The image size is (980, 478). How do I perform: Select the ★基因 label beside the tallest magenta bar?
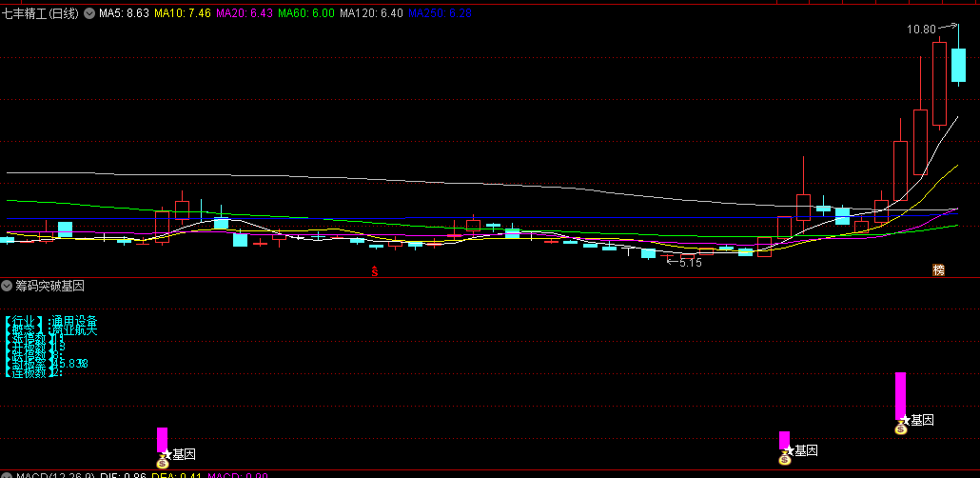(x=918, y=421)
